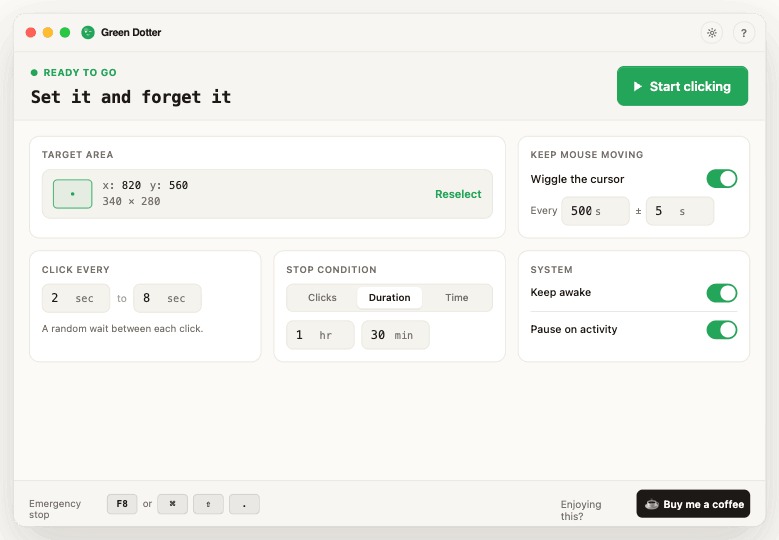779x540 pixels.
Task: Click the shift key shortcut badge
Action: [208, 504]
